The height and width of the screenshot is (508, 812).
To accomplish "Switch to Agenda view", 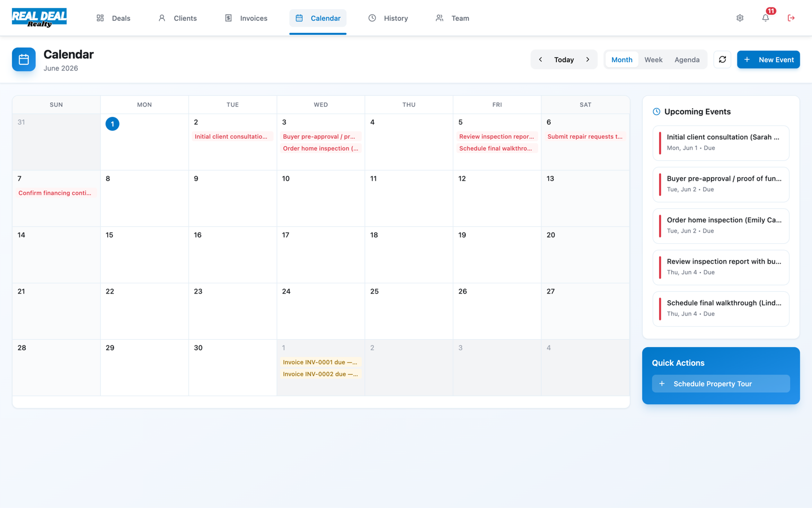I will click(x=687, y=59).
